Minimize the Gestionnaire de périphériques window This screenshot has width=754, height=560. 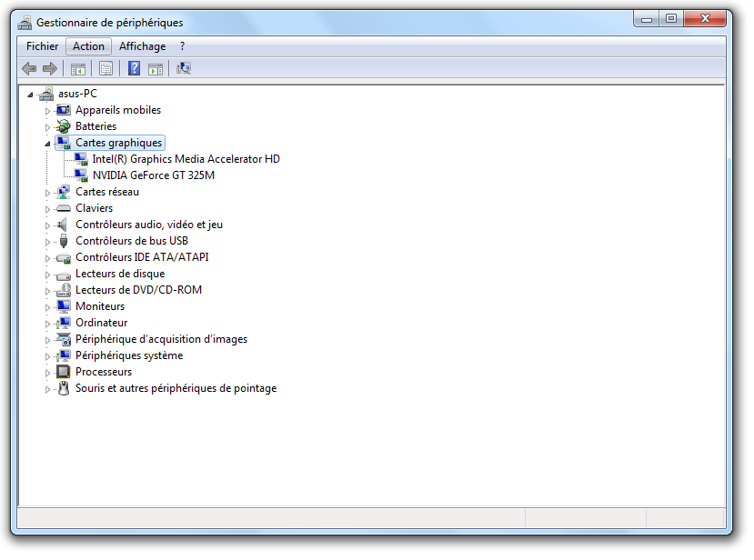(647, 19)
